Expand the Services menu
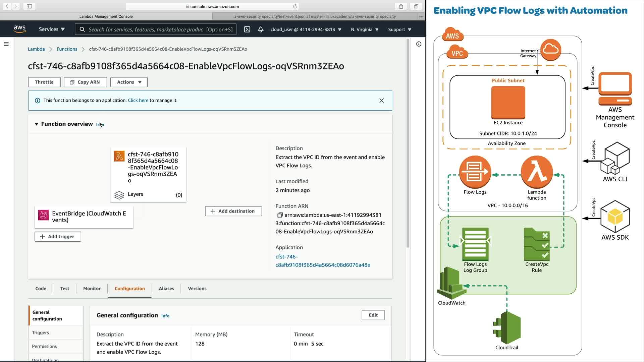Screen dimensions: 644x362 tap(52, 29)
